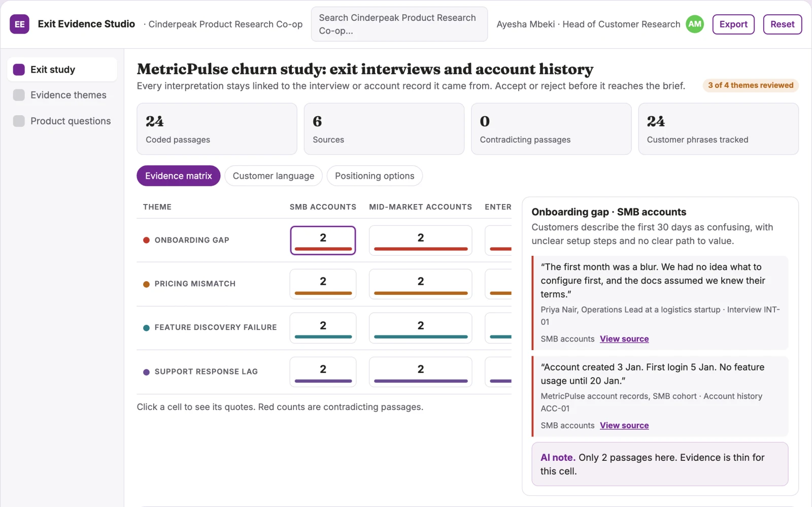The height and width of the screenshot is (507, 812).
Task: Click the red Onboarding gap theme dot
Action: coord(146,240)
